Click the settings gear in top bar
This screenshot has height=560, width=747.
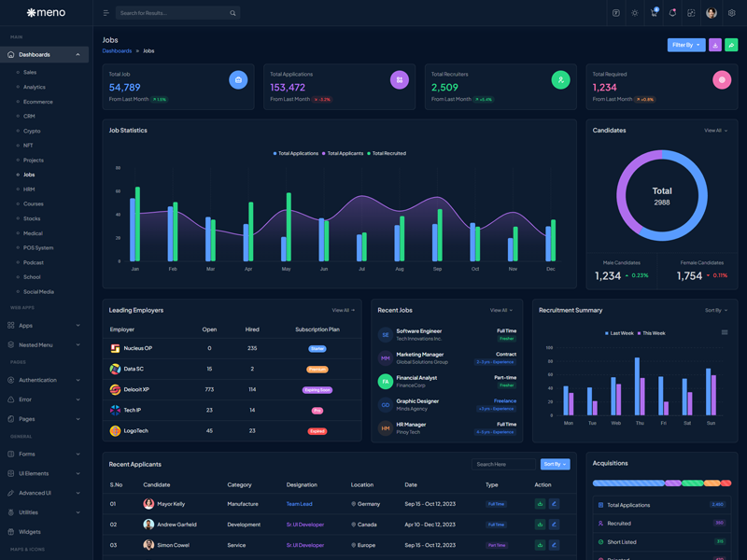pos(732,13)
